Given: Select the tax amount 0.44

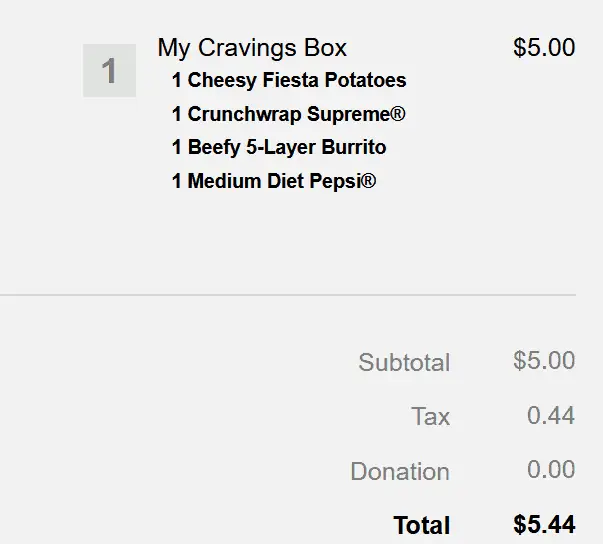Looking at the screenshot, I should click(550, 415).
